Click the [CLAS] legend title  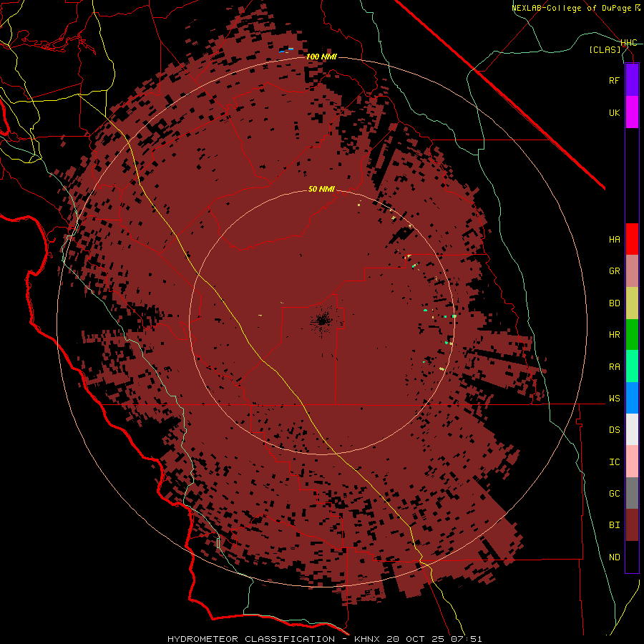pos(605,49)
